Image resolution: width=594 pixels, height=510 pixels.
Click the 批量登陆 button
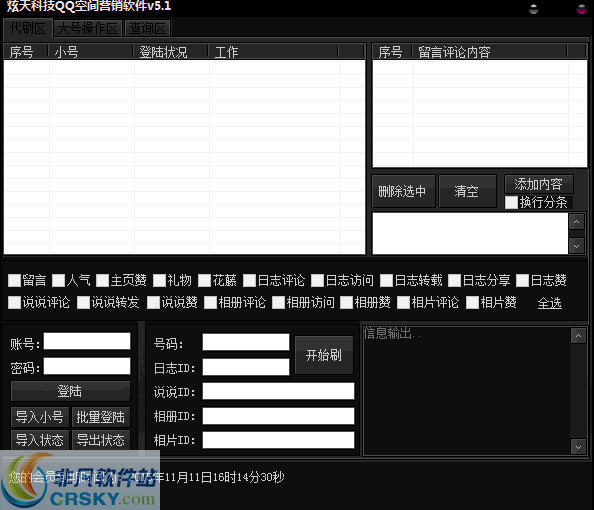tap(101, 417)
